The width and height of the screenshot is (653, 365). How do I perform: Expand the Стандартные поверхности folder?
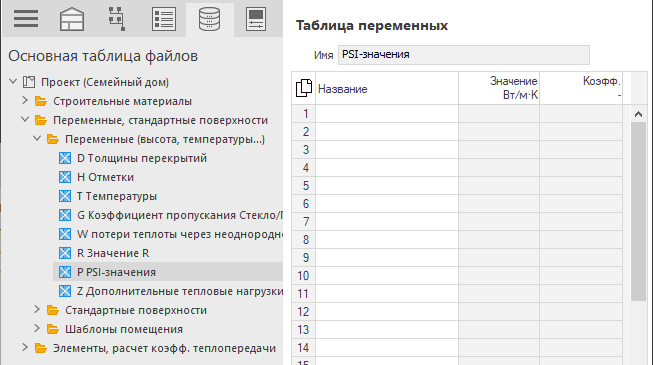click(37, 310)
